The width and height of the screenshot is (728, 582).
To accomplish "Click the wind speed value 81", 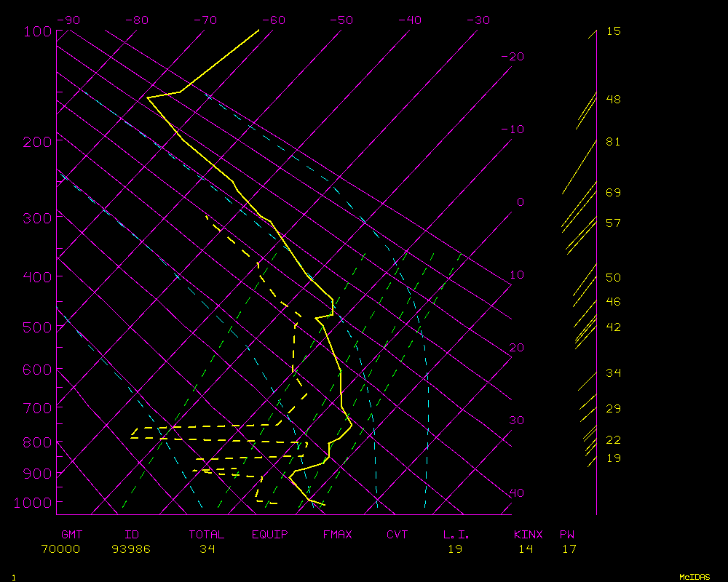I will 613,142.
